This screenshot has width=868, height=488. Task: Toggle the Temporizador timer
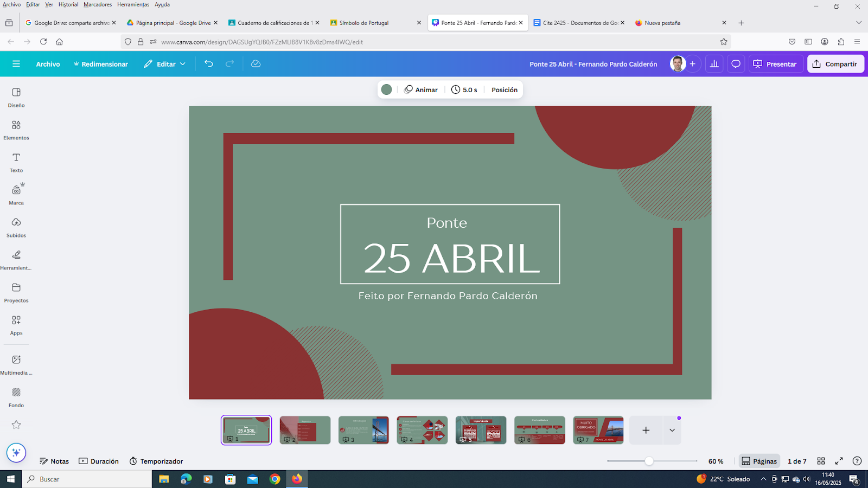(156, 461)
